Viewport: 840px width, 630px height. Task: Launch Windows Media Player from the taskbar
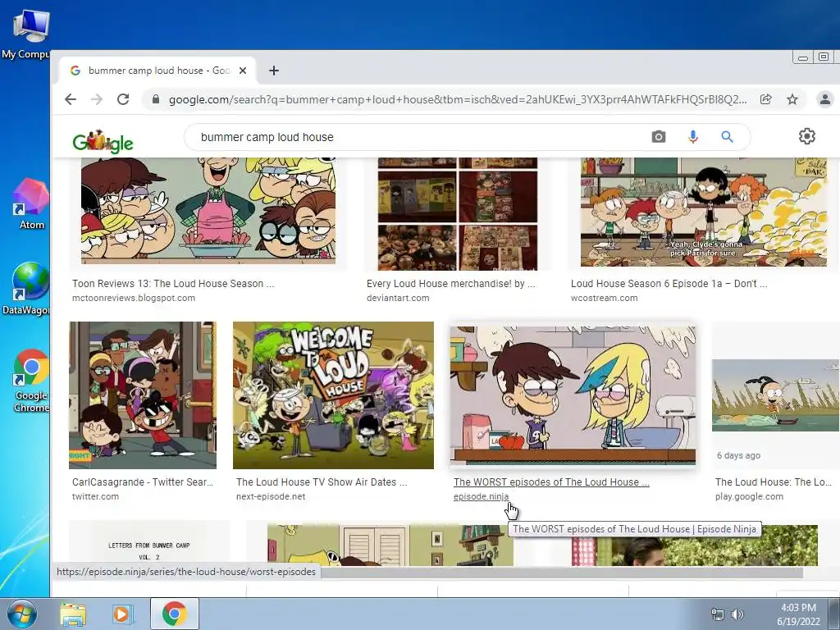tap(121, 614)
